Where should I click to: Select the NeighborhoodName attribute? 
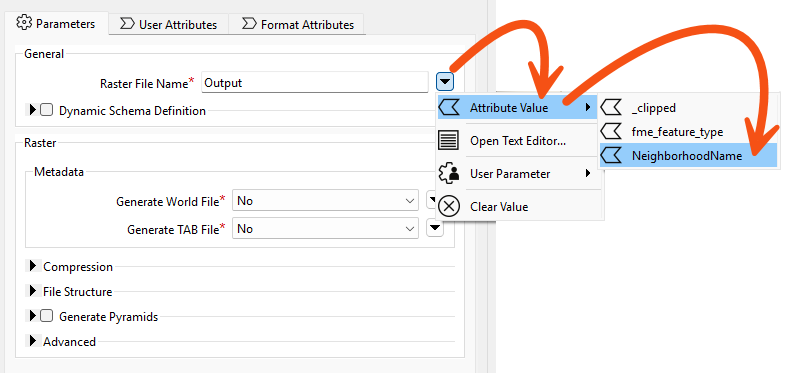point(688,156)
